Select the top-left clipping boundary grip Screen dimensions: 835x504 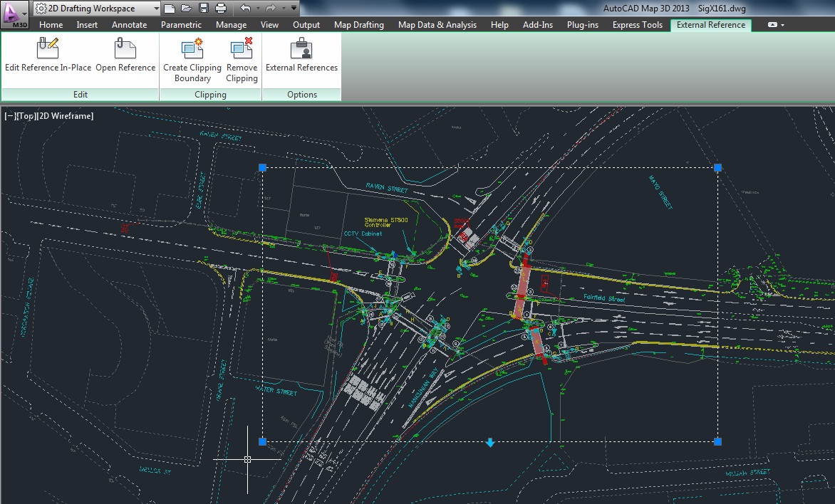click(262, 168)
